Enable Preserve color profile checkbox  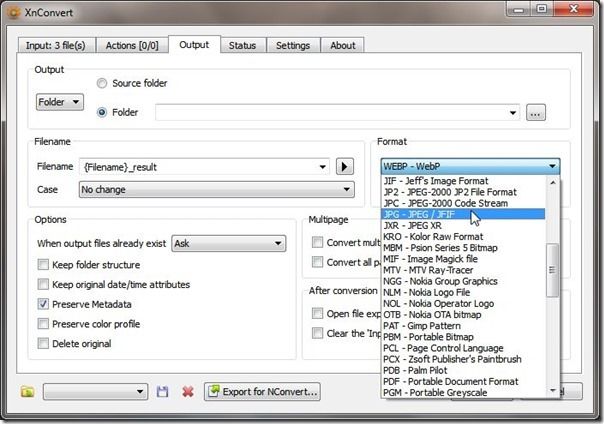(x=43, y=323)
